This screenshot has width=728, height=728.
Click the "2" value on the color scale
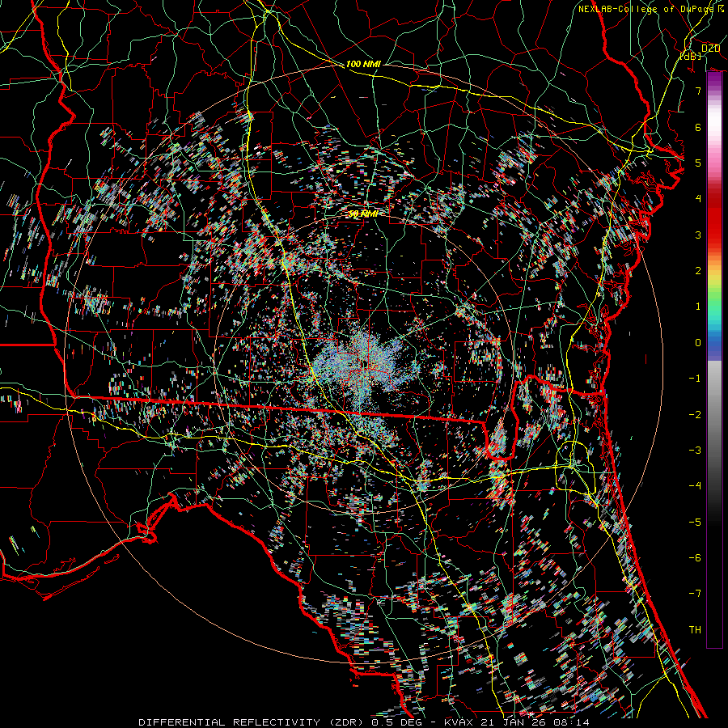(x=698, y=270)
